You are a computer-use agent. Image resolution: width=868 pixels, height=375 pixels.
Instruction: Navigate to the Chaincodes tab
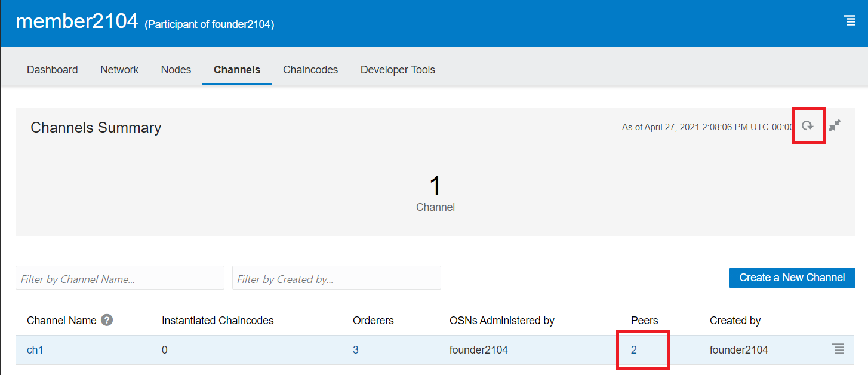(x=310, y=70)
